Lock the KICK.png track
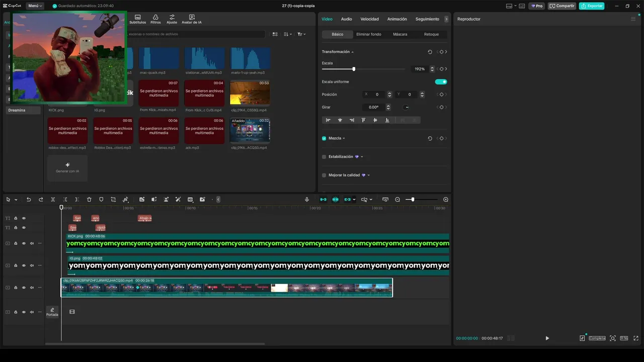 16,243
